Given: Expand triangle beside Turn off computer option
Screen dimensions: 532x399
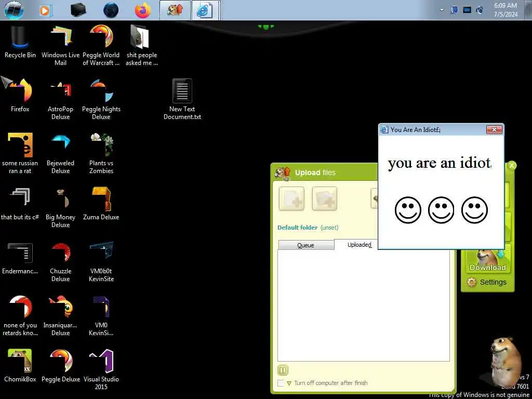Looking at the screenshot, I should click(289, 383).
